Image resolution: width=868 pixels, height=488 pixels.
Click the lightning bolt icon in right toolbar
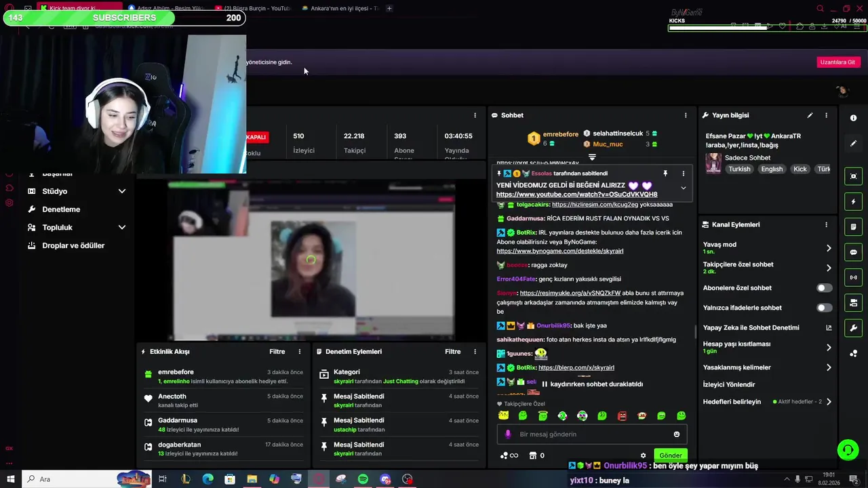tap(853, 201)
